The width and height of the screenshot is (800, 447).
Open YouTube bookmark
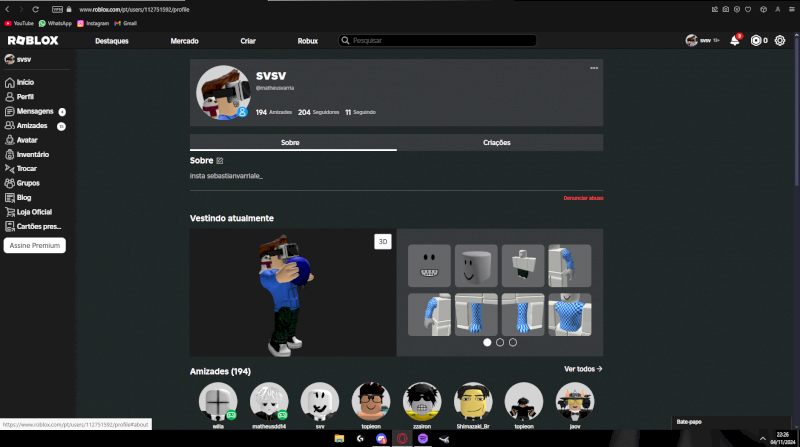19,23
